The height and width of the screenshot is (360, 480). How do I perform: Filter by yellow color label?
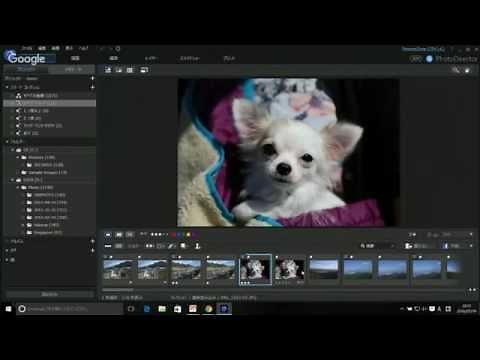click(x=188, y=235)
